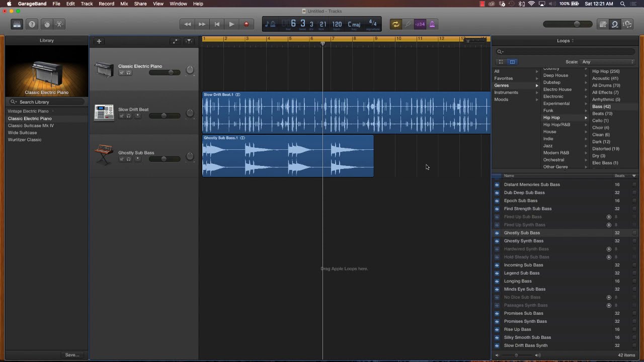Switch loop browser to button view

501,62
